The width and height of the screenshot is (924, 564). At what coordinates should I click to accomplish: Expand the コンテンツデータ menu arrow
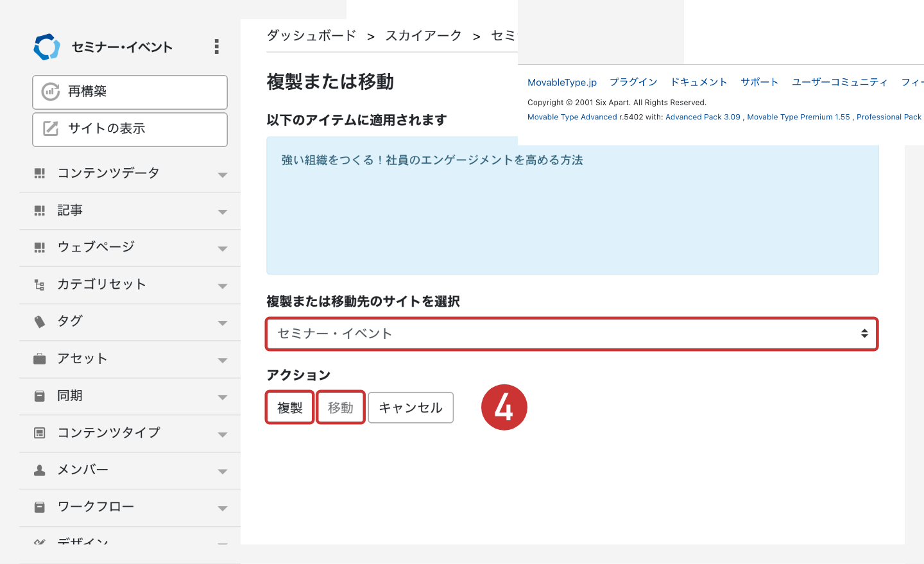coord(223,175)
